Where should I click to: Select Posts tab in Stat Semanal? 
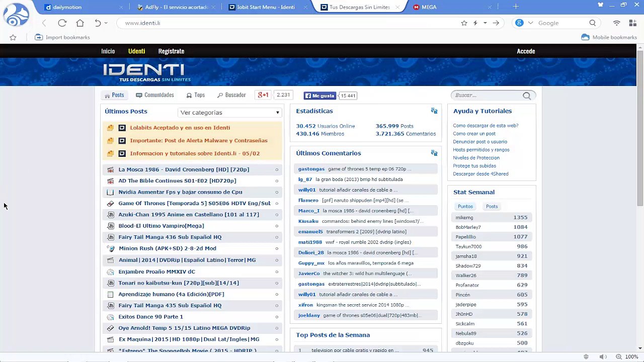492,207
